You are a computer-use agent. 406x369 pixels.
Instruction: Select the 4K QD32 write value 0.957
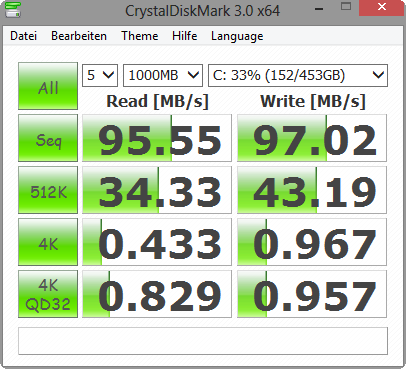click(x=312, y=294)
